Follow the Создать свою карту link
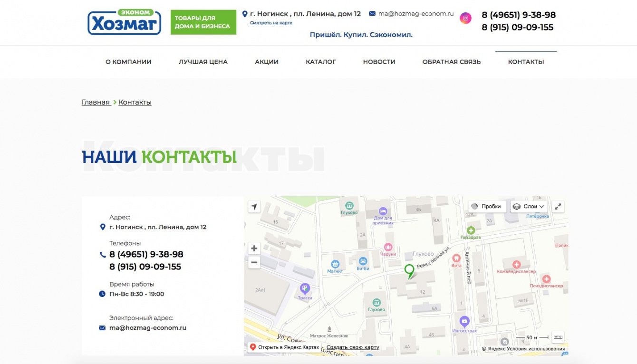 coord(353,347)
